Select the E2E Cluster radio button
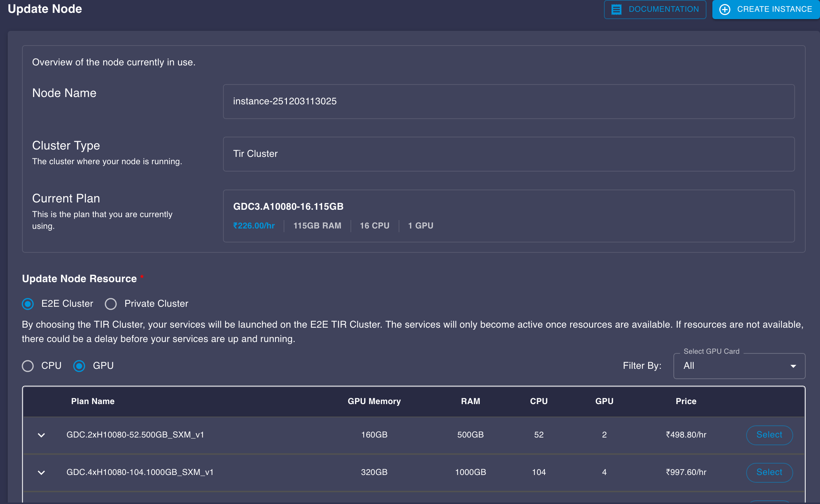This screenshot has width=820, height=504. tap(28, 304)
